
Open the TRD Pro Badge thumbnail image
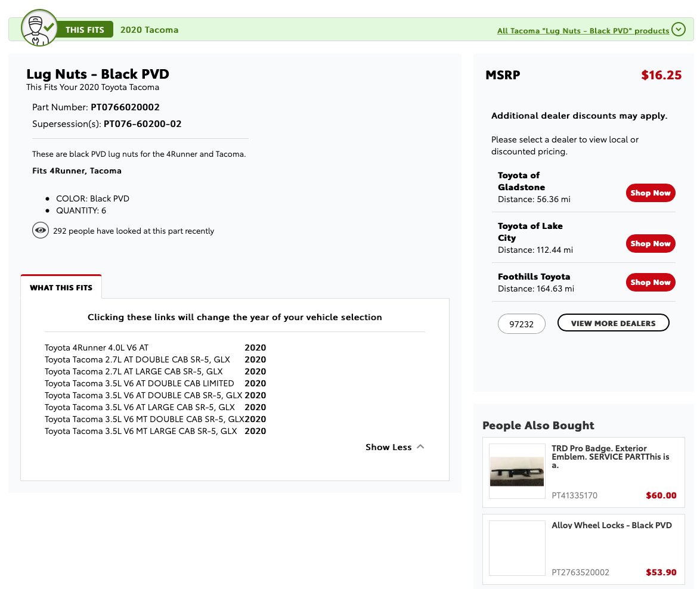tap(517, 471)
